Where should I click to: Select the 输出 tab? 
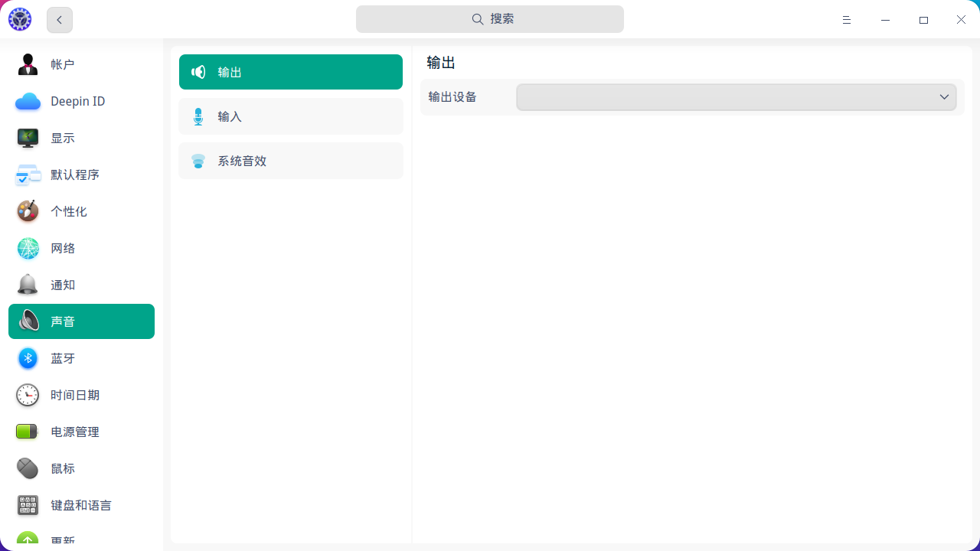(291, 72)
